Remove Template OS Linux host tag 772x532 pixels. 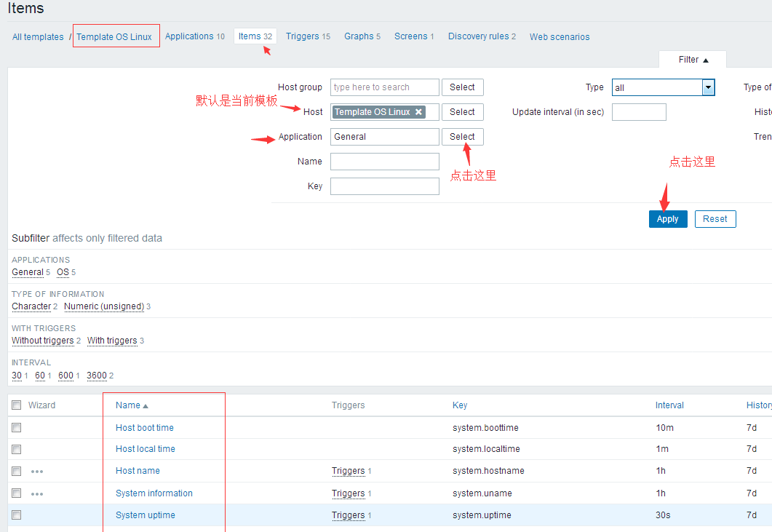click(x=418, y=112)
